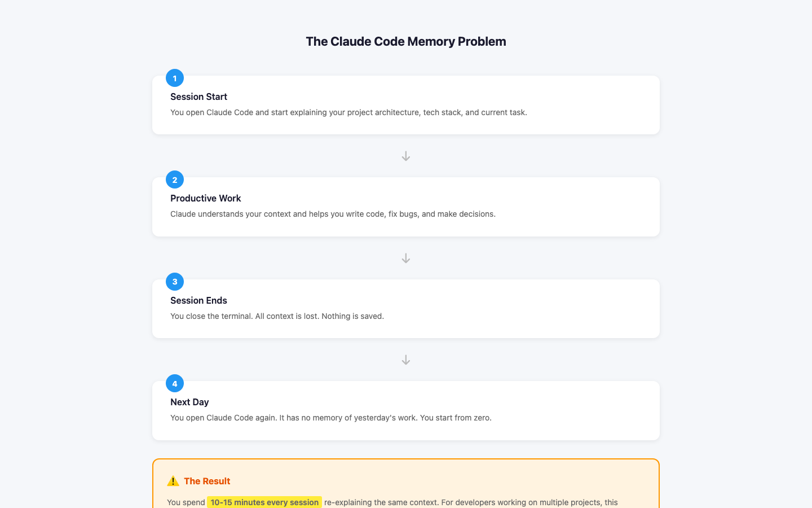Select the Session Start heading
Viewport: 812px width, 508px height.
pos(198,97)
